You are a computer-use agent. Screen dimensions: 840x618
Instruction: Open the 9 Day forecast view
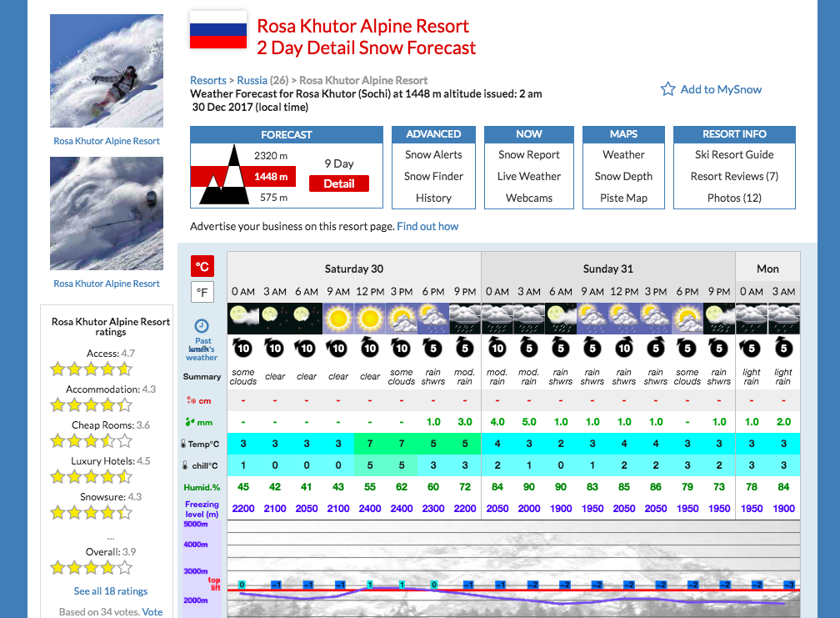click(x=339, y=163)
